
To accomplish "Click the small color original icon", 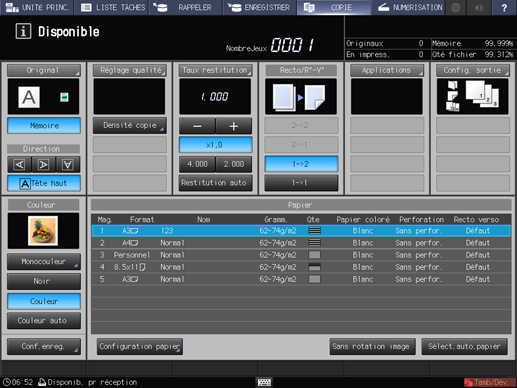I will 64,97.
